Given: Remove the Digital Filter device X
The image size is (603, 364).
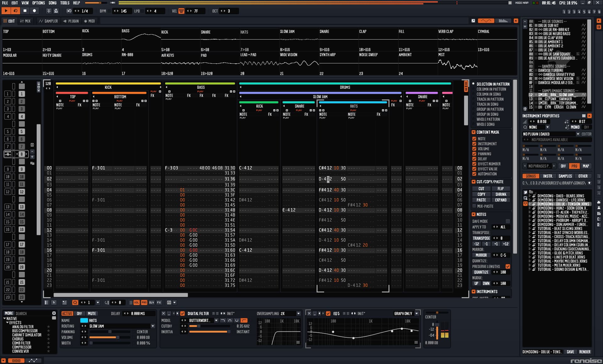Looking at the screenshot, I should 163,313.
